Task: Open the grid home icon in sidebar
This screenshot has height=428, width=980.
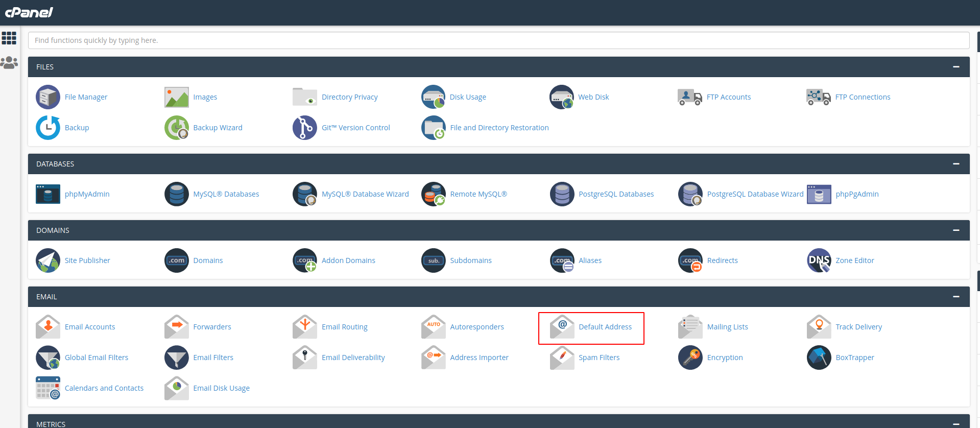Action: pos(9,38)
